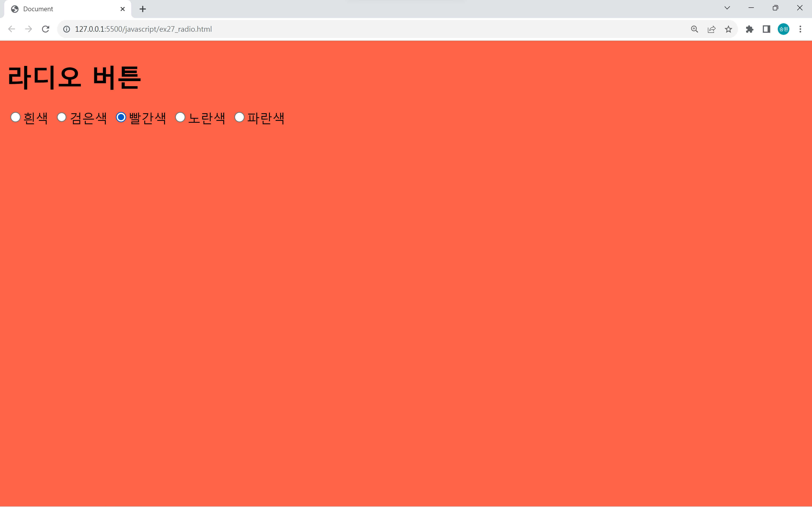This screenshot has height=507, width=812.
Task: Select the 파란색 radio button
Action: 239,117
